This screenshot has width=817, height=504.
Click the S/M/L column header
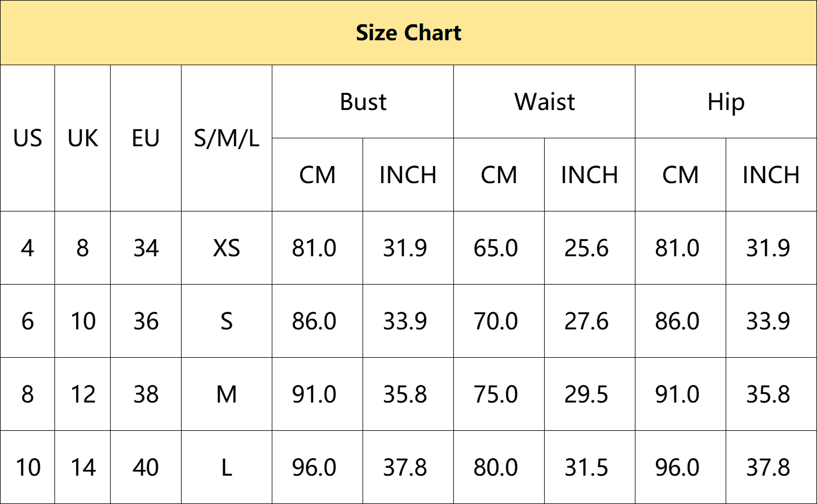[x=226, y=138]
